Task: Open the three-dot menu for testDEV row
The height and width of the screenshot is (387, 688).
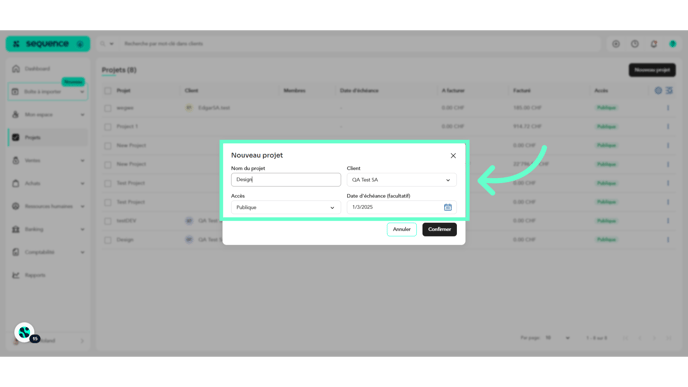Action: click(x=668, y=221)
